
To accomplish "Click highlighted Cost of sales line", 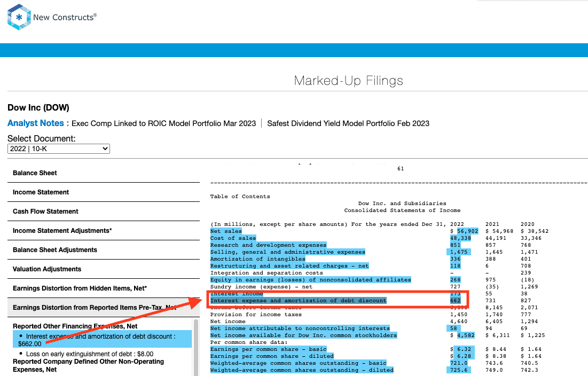I will pos(233,238).
